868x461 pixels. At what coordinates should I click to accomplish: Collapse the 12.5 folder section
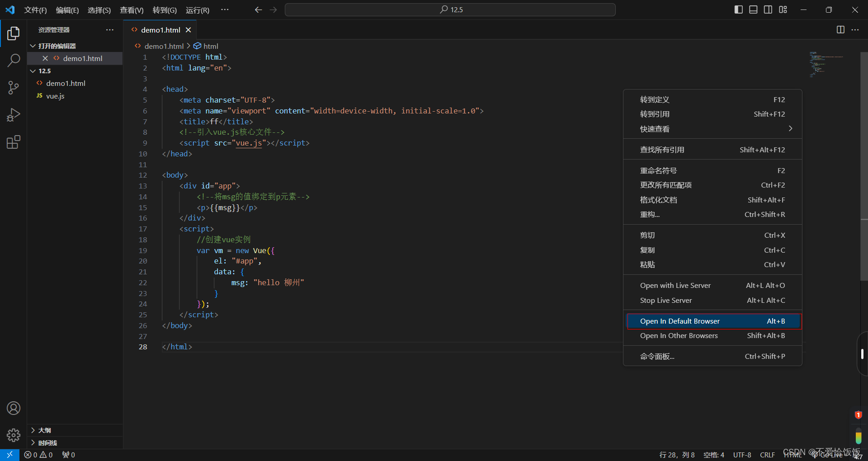33,71
